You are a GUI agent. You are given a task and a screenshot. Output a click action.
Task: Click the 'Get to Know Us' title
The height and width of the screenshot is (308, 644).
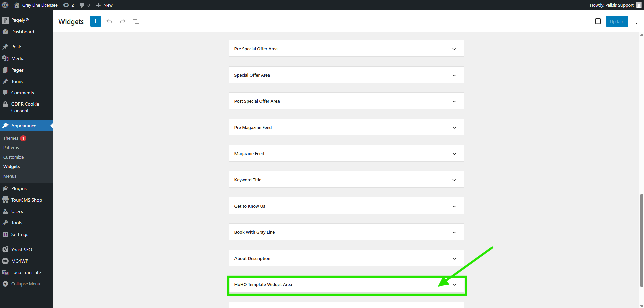[x=250, y=206]
